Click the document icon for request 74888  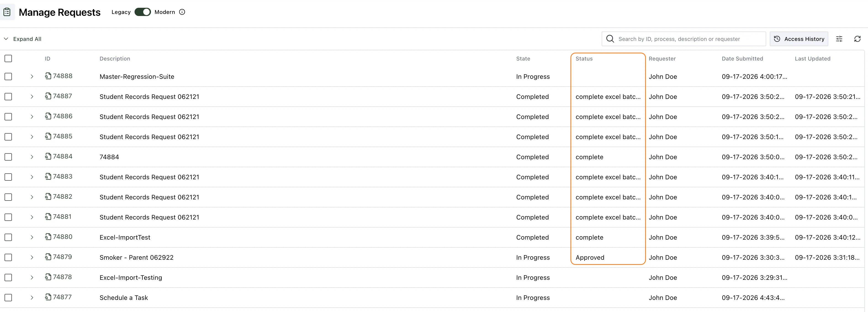pos(48,76)
